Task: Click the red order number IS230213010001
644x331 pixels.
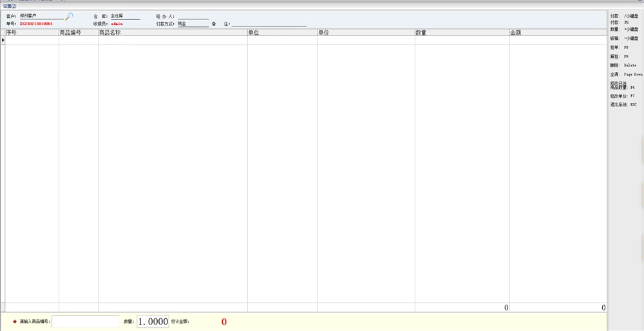Action: [36, 24]
